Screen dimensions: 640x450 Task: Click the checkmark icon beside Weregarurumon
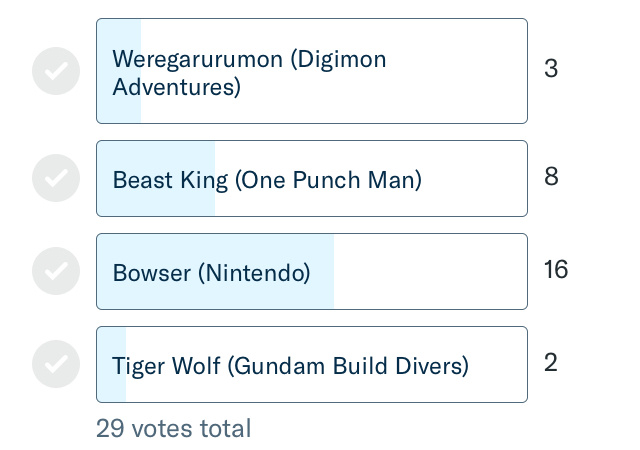pyautogui.click(x=56, y=71)
